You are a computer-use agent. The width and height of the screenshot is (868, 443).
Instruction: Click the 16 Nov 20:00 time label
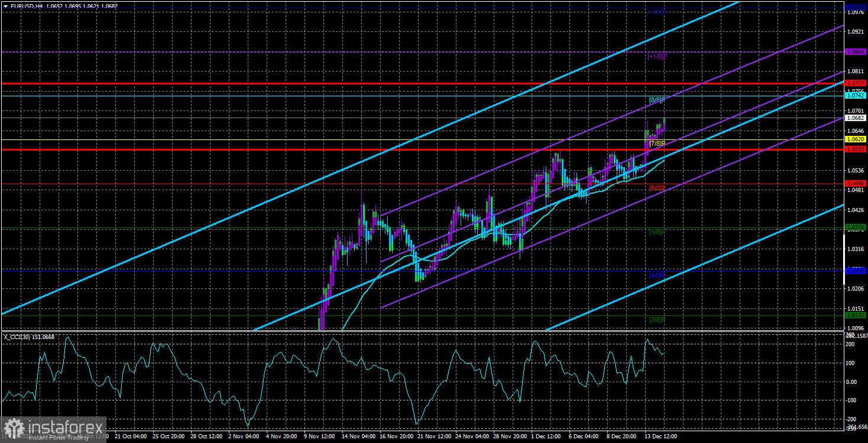[396, 437]
